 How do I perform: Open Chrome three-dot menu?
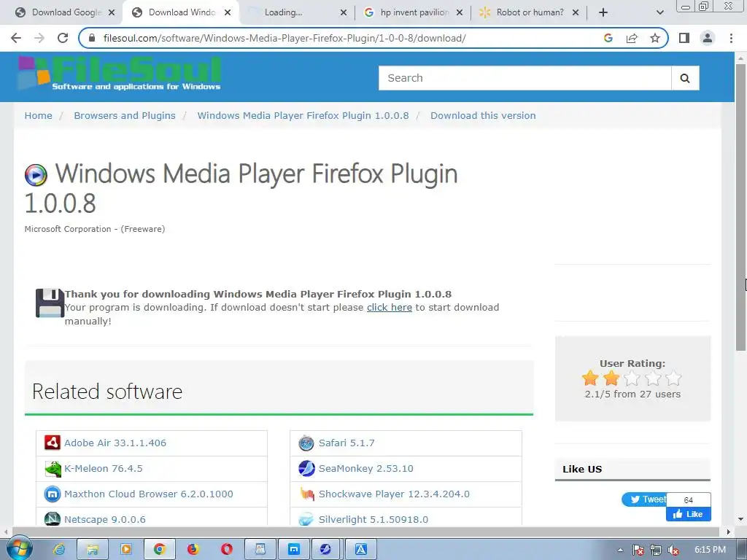731,38
